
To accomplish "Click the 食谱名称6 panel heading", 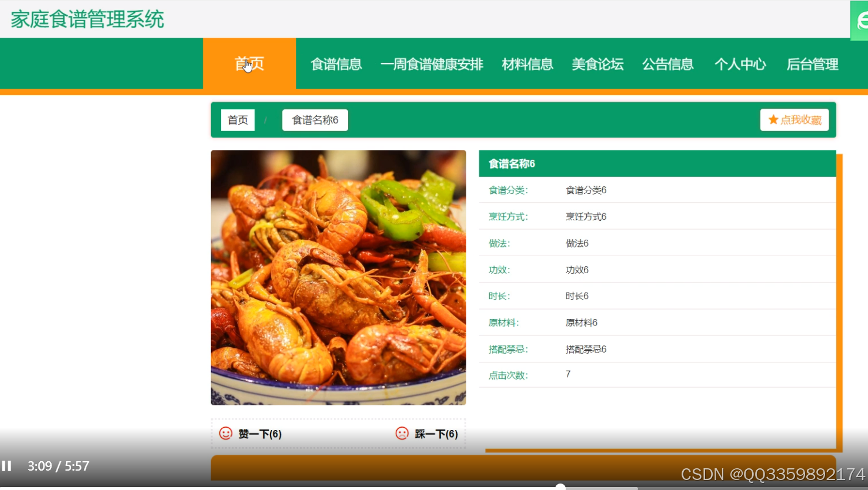I will point(512,164).
